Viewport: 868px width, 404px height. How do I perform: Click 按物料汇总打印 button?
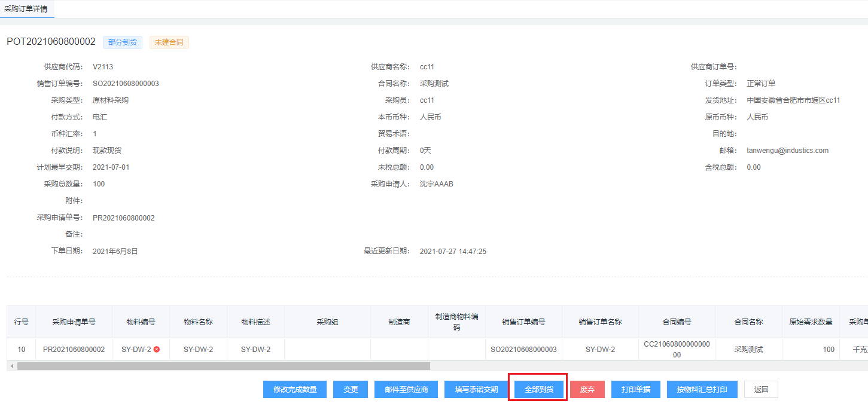[702, 390]
